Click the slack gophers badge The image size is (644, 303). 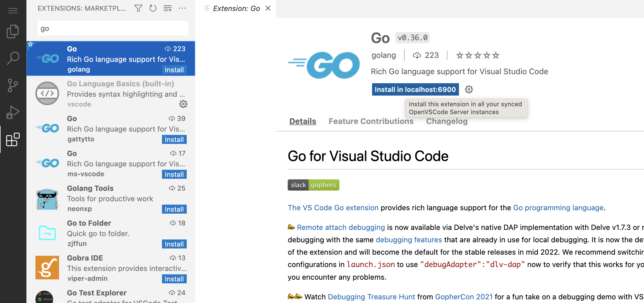314,185
